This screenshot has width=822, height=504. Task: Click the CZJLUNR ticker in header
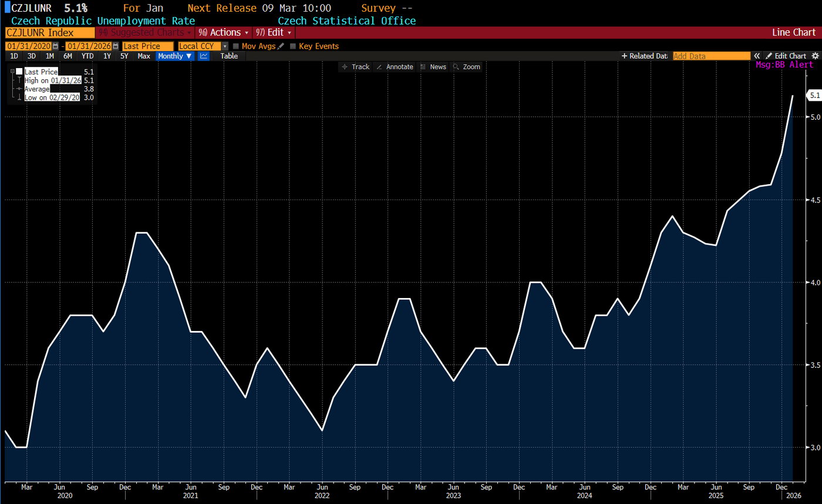[x=31, y=8]
